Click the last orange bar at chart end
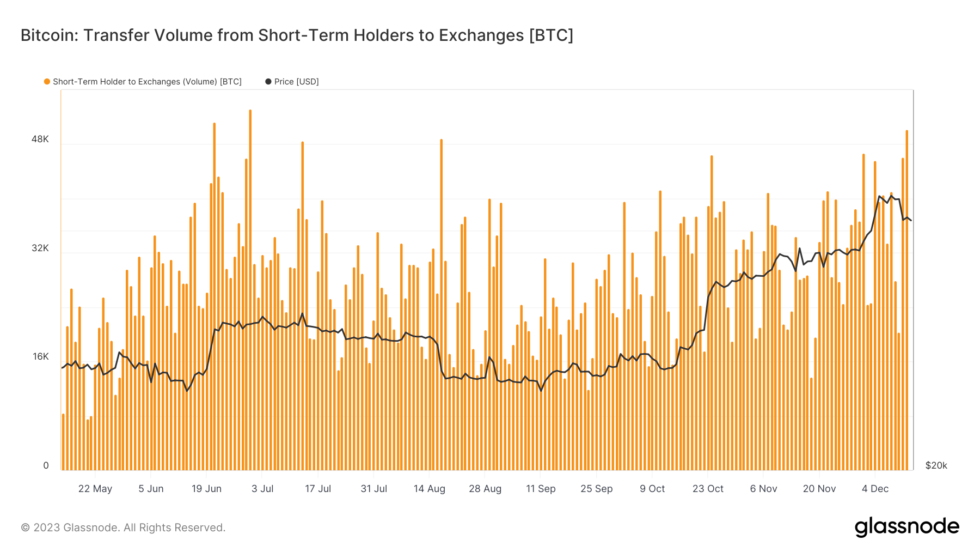This screenshot has width=980, height=552. point(906,300)
